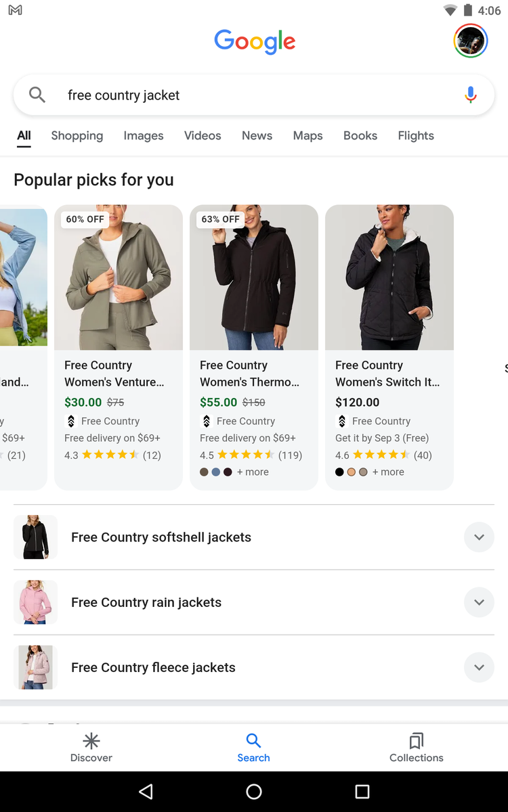Expand Free Country rain jackets
Viewport: 508px width, 812px height.
(254, 602)
